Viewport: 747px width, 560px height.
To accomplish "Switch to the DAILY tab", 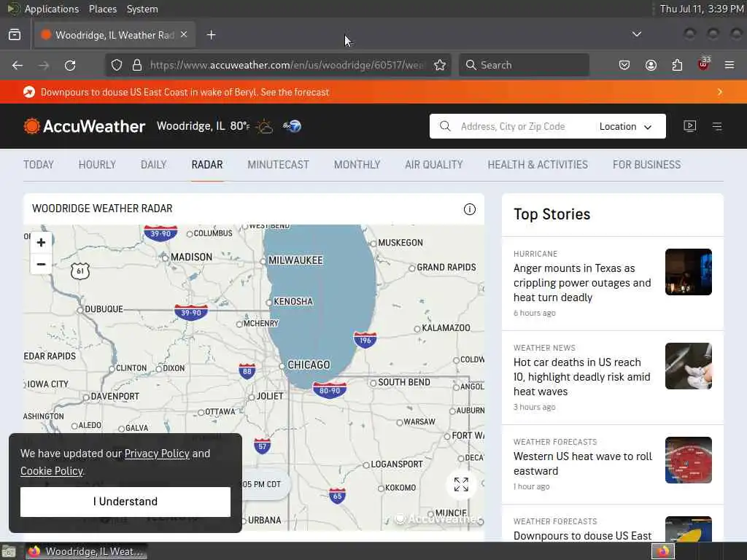I will tap(153, 165).
